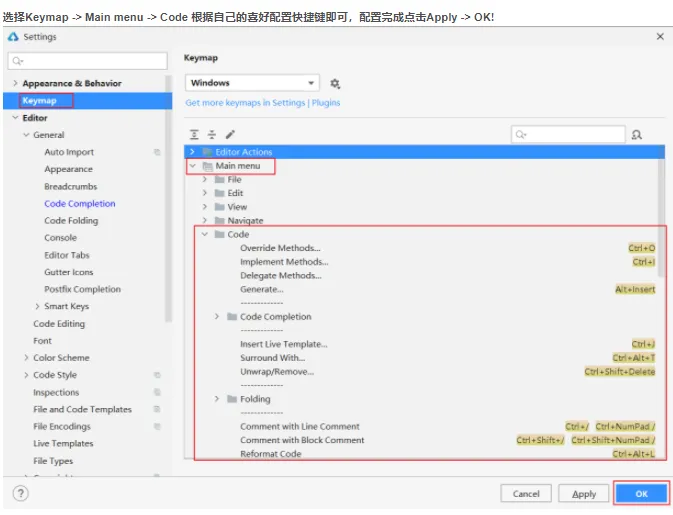Image resolution: width=673 pixels, height=515 pixels.
Task: Click the keymap action search field
Action: pos(568,134)
